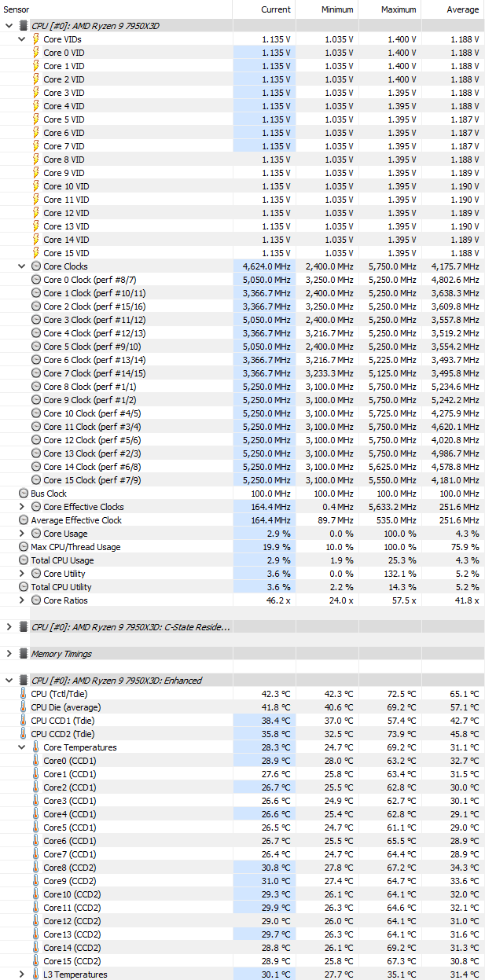Click the icon next to Max CPU/Thread Usage
This screenshot has height=980, width=485.
click(24, 547)
